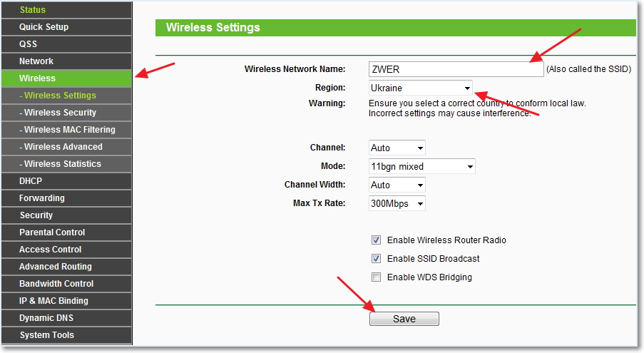Go to IP & MAC Binding

[x=66, y=300]
